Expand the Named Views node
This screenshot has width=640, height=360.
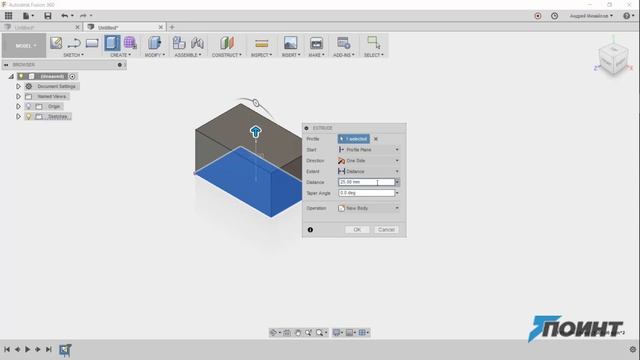[18, 96]
